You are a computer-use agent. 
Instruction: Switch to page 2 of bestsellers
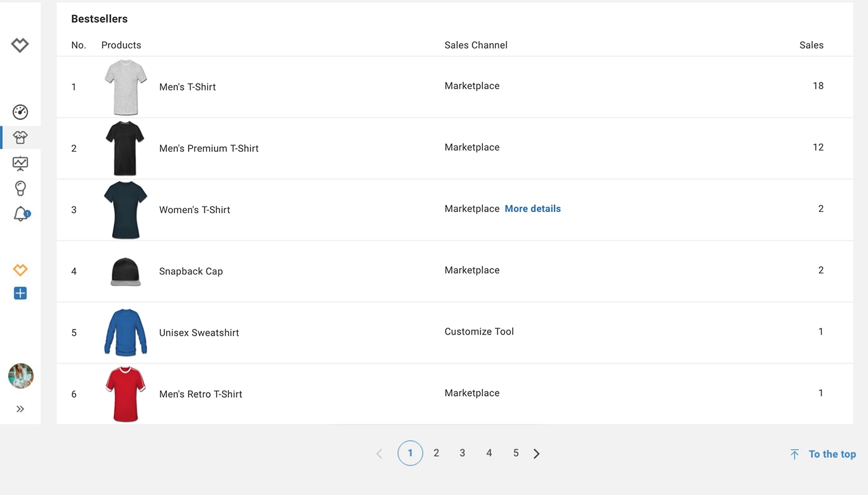click(x=436, y=453)
